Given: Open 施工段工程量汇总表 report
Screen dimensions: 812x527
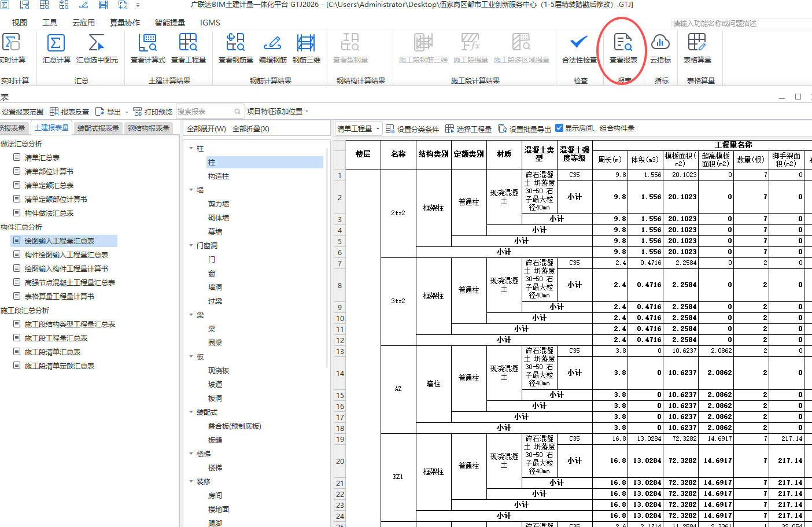Looking at the screenshot, I should [56, 338].
